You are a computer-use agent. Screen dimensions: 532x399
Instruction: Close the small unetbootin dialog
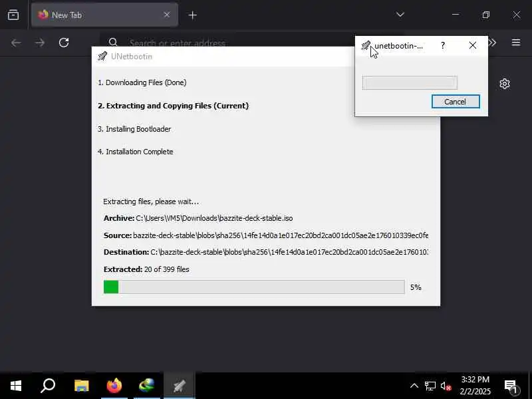472,45
